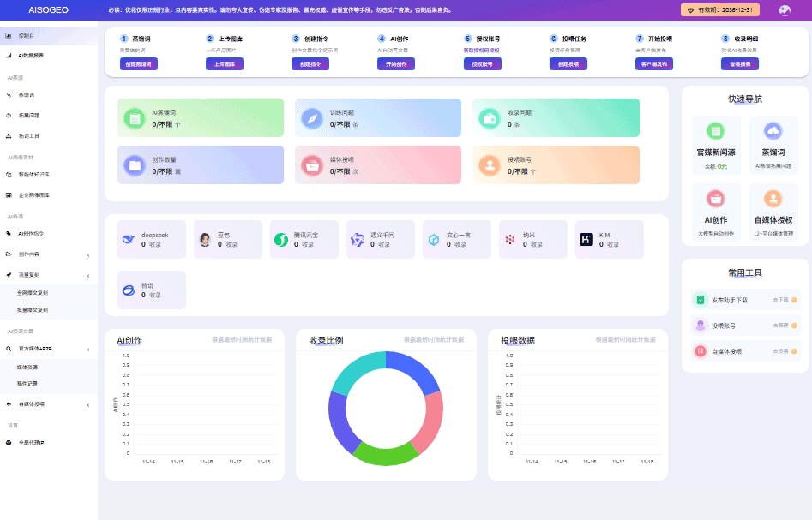
Task: Click the 发布助手下载 tool icon
Action: coord(701,300)
